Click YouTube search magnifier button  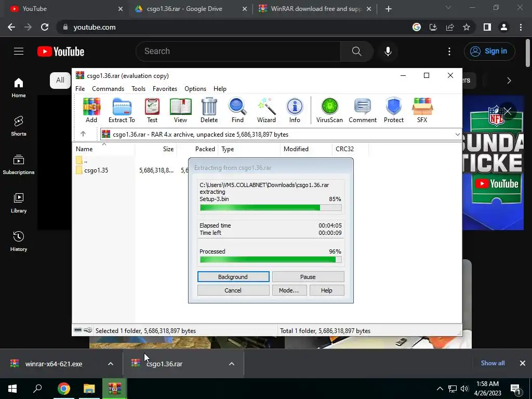356,51
